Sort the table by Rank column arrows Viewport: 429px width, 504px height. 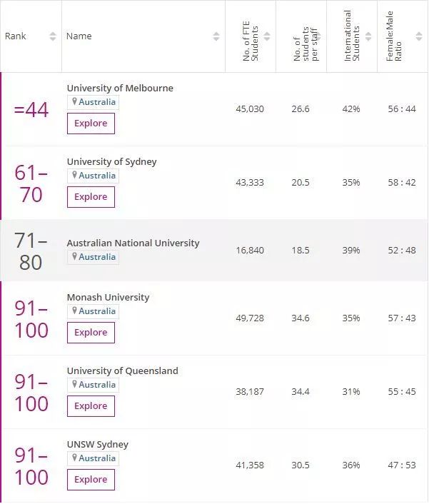[53, 36]
